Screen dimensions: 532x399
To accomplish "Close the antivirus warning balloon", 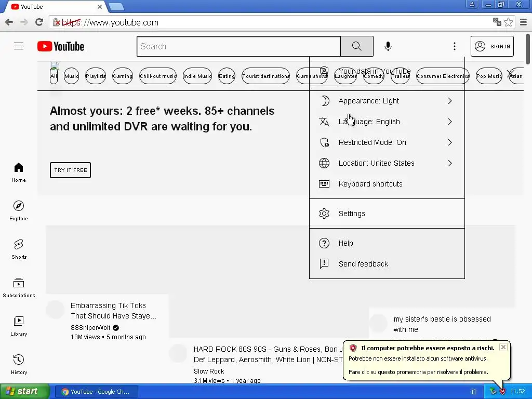I will point(503,347).
